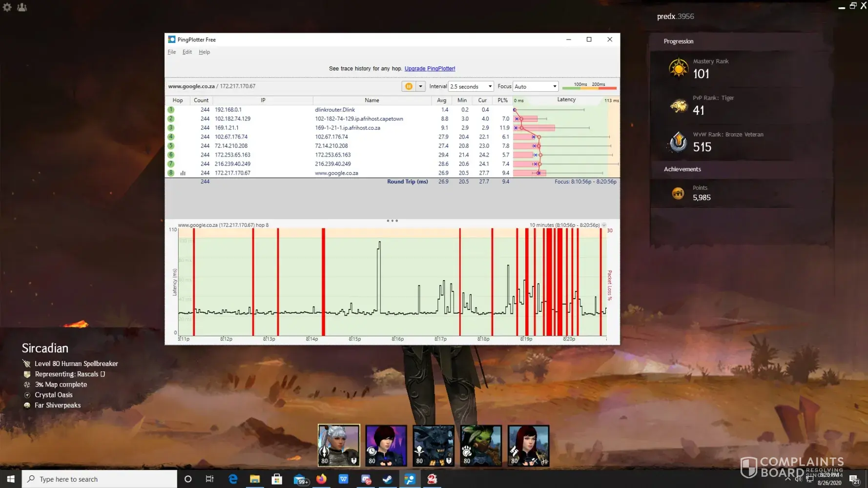This screenshot has height=488, width=868.
Task: Click the three-dot panel divider handle
Action: pyautogui.click(x=392, y=221)
